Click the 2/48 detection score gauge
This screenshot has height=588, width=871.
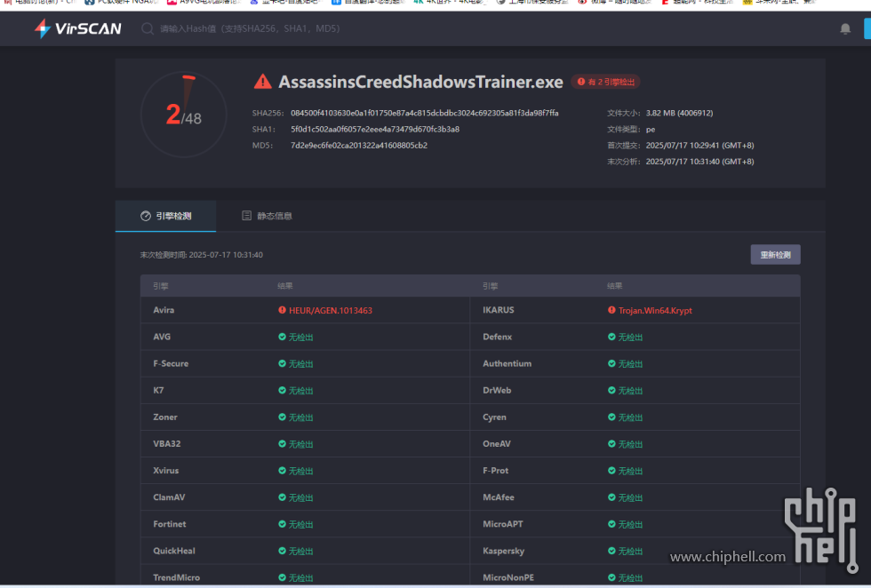[x=184, y=115]
